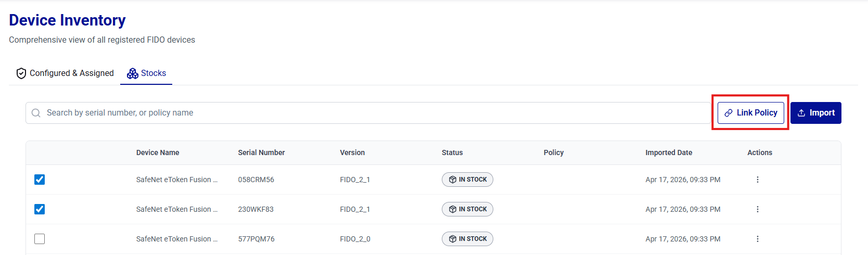Open actions menu for device 058CRM56

click(757, 180)
